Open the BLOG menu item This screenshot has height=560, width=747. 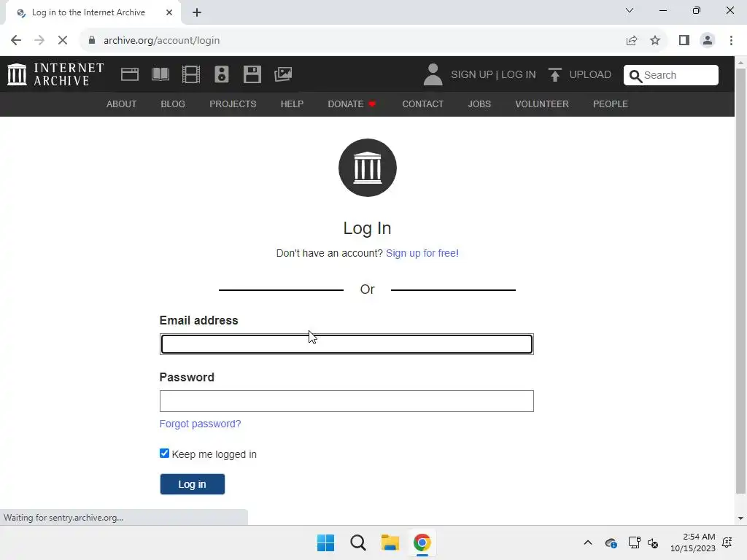pos(173,104)
